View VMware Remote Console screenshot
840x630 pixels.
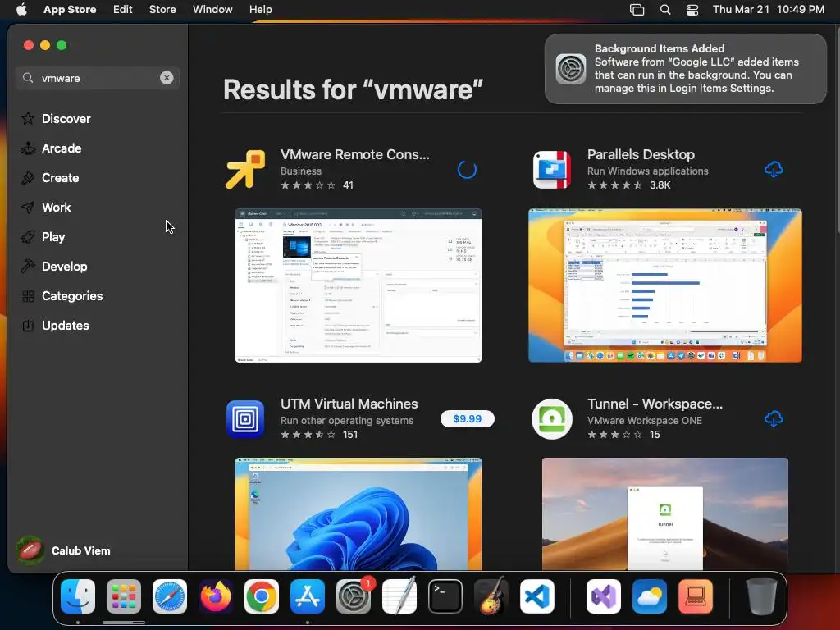pyautogui.click(x=358, y=285)
